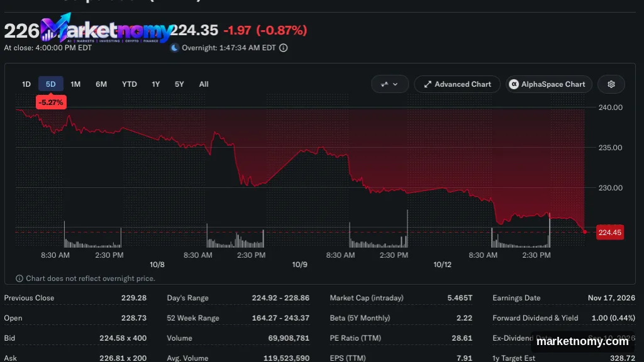This screenshot has height=362, width=644.
Task: Click the 240.00 y-axis label
Action: coord(610,107)
